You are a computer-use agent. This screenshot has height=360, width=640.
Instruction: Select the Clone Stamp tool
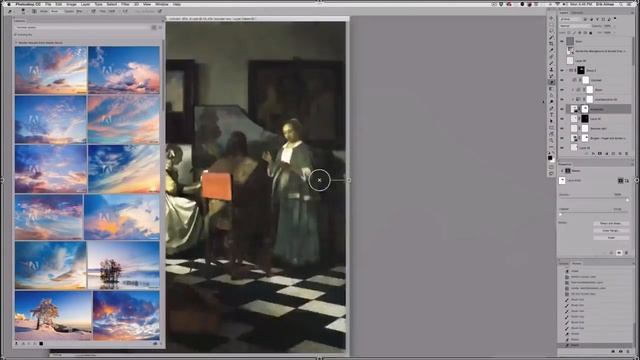pos(551,70)
